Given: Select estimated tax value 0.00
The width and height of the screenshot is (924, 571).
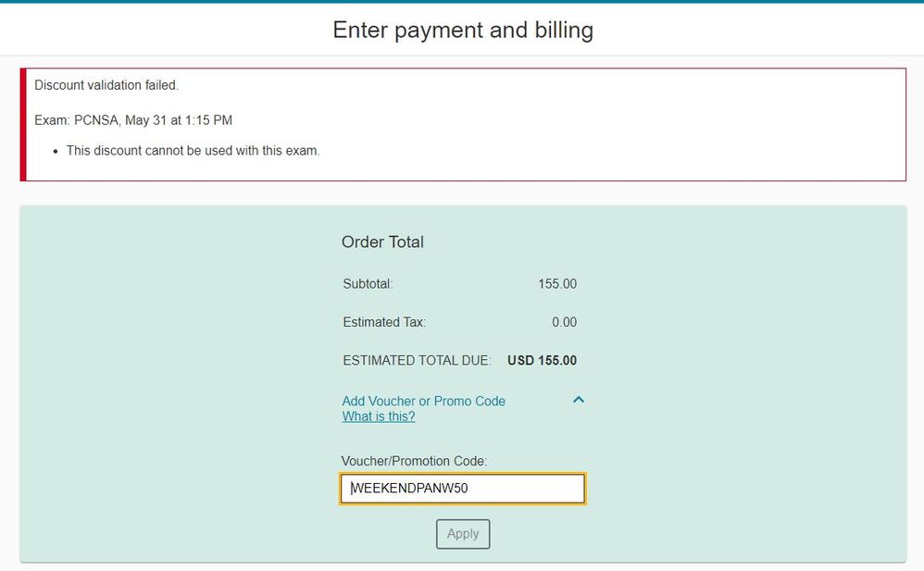Looking at the screenshot, I should pyautogui.click(x=564, y=322).
